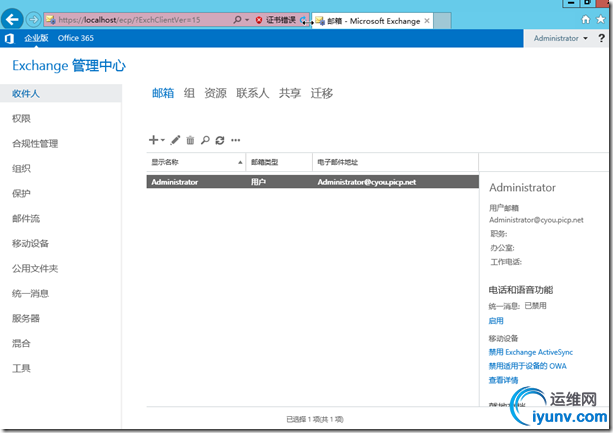Screen dimensions: 613x433
Task: Close the Microsoft Exchange browser tab
Action: [427, 21]
